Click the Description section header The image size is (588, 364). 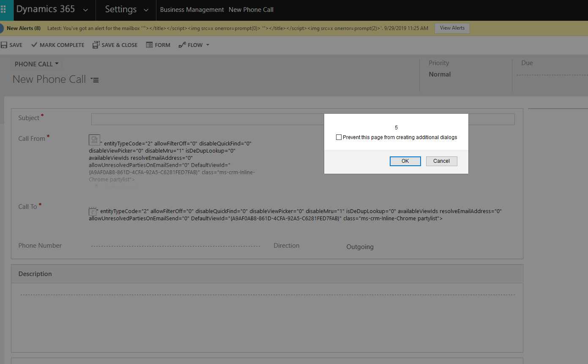click(x=267, y=274)
